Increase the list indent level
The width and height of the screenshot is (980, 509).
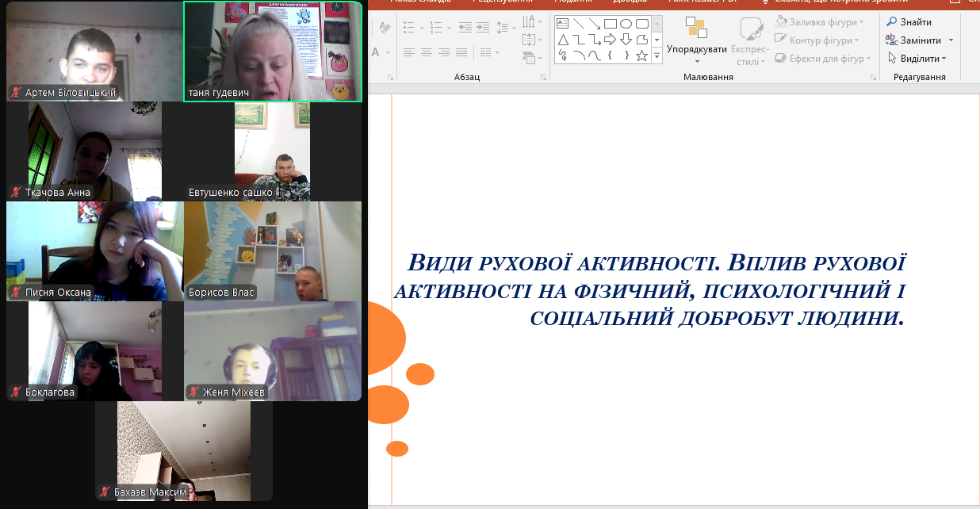point(482,28)
